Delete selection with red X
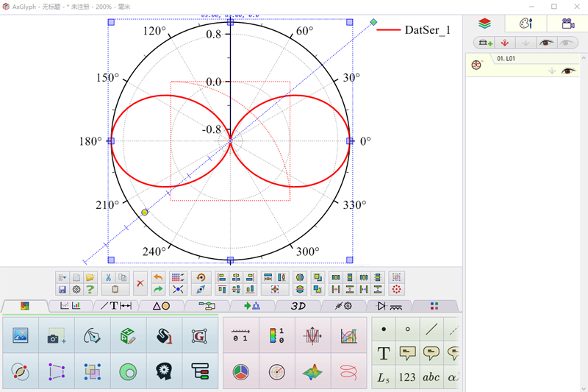Image resolution: width=588 pixels, height=392 pixels. (140, 283)
